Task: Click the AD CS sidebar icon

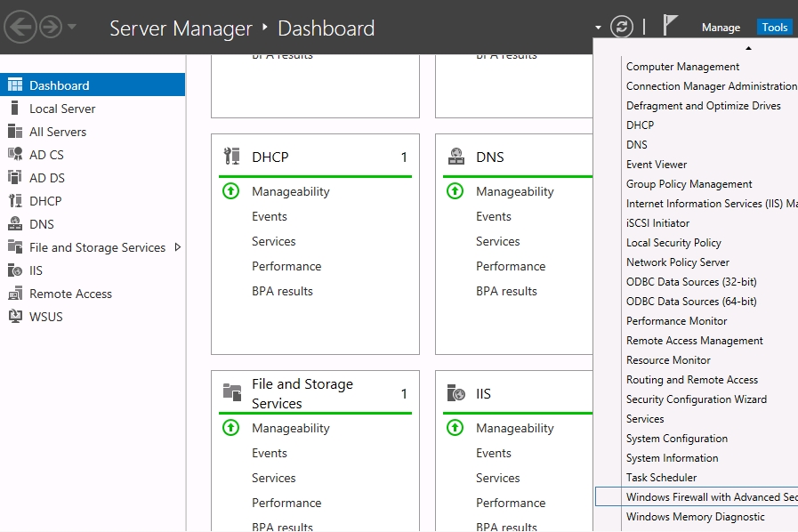Action: pyautogui.click(x=14, y=155)
